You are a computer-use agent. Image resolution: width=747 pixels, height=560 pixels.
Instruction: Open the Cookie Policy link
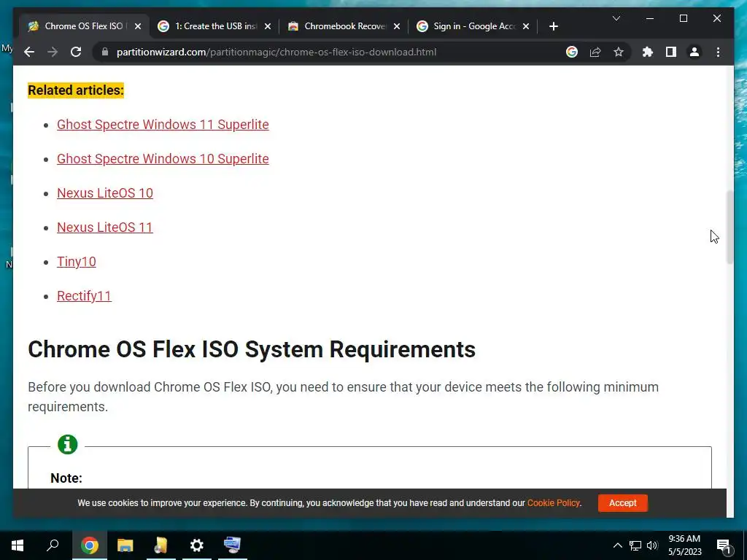[553, 503]
